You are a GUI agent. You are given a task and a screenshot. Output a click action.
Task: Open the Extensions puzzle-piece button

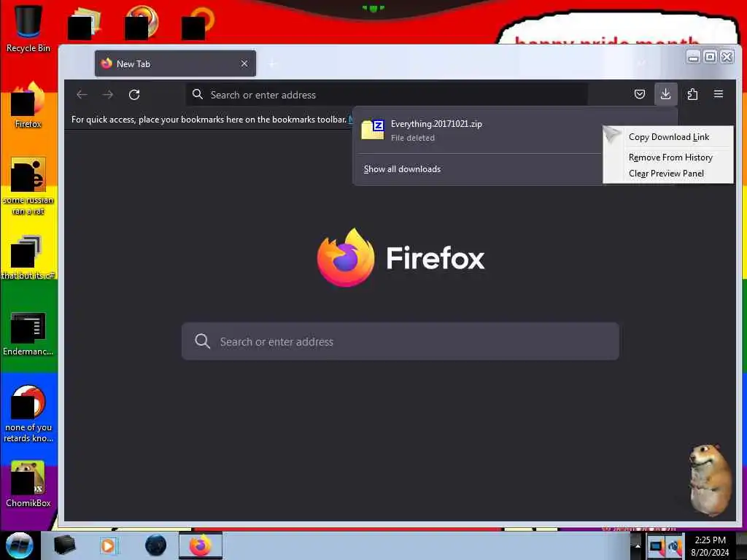tap(692, 94)
